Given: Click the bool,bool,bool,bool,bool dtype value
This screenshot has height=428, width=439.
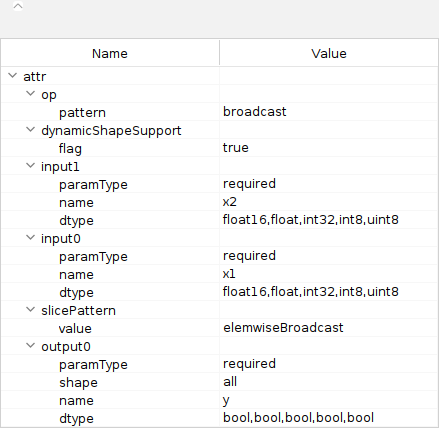Looking at the screenshot, I should click(298, 418).
